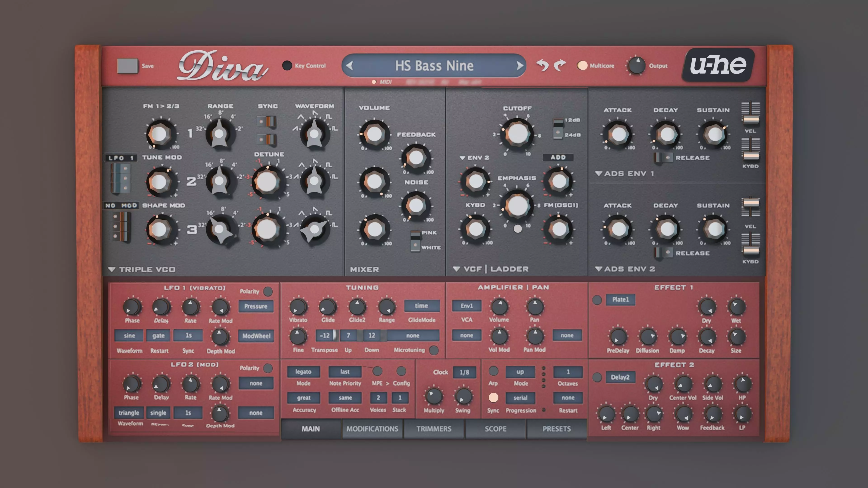The height and width of the screenshot is (488, 868).
Task: Click the Amplifier Pan knob
Action: (x=534, y=307)
